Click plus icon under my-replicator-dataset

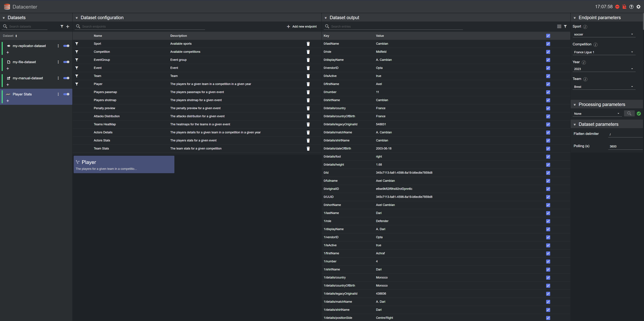click(x=8, y=53)
